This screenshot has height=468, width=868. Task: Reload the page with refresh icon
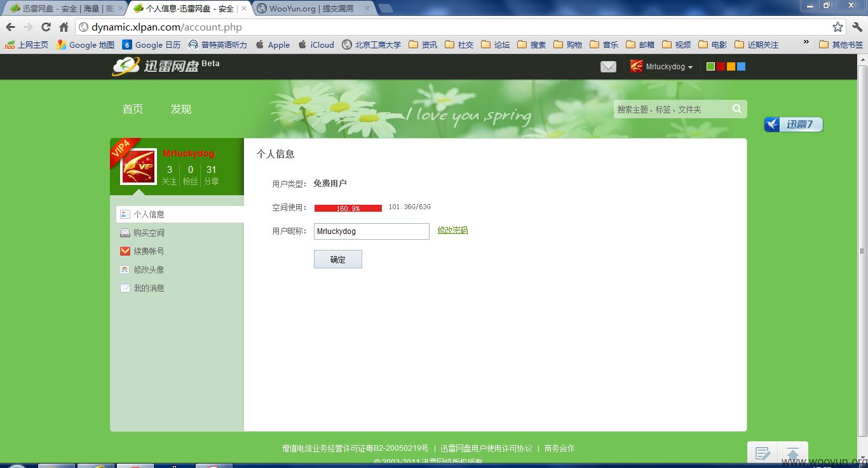(46, 27)
